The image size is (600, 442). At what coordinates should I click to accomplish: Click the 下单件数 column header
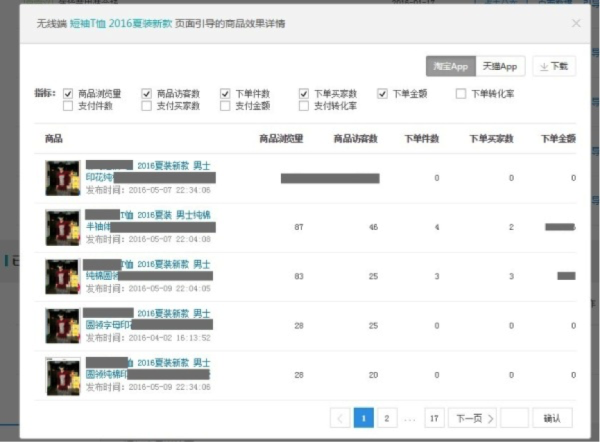(x=422, y=139)
